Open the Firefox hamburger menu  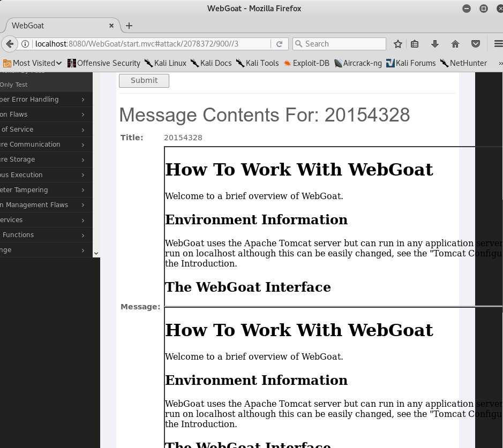coord(498,44)
